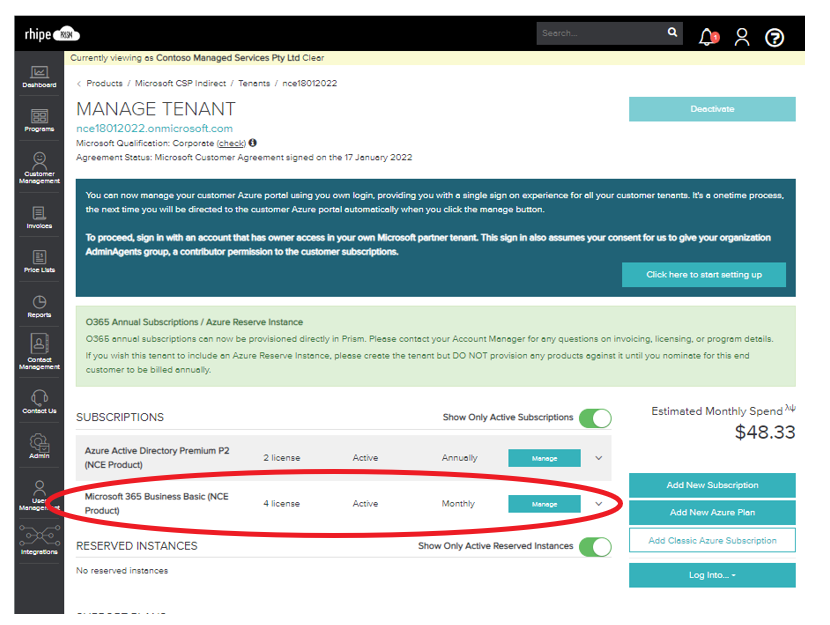This screenshot has width=830, height=625.
Task: Click Active status of Azure AD Premium P2
Action: 365,458
